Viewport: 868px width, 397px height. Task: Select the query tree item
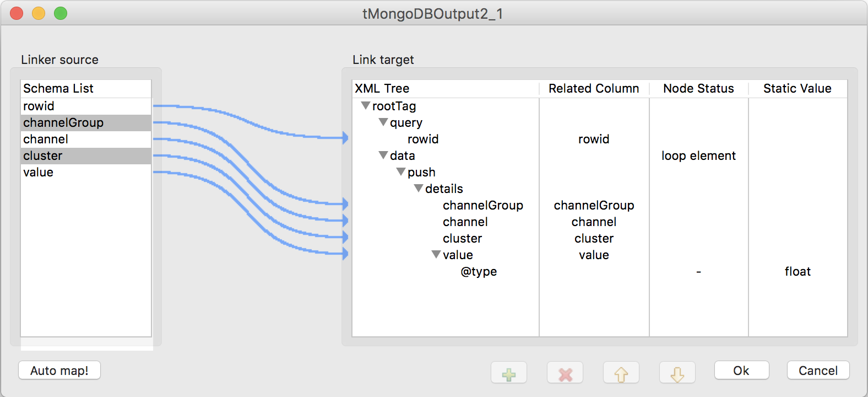406,122
